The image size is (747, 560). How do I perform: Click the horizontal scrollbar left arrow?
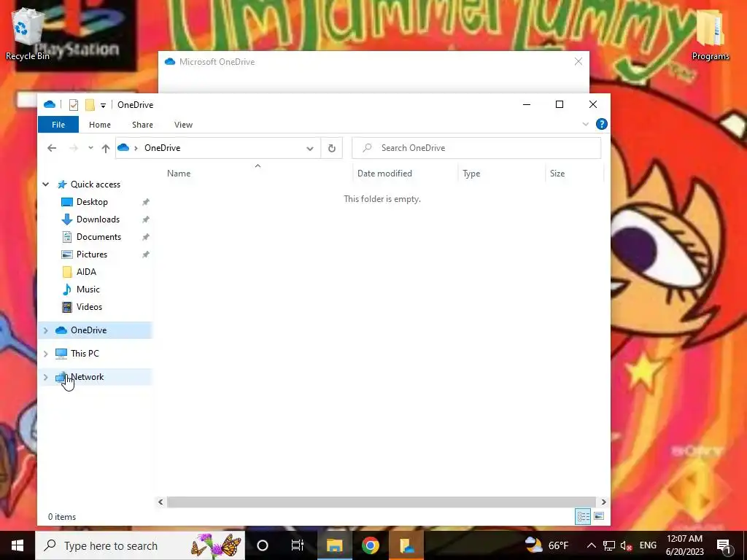[160, 502]
